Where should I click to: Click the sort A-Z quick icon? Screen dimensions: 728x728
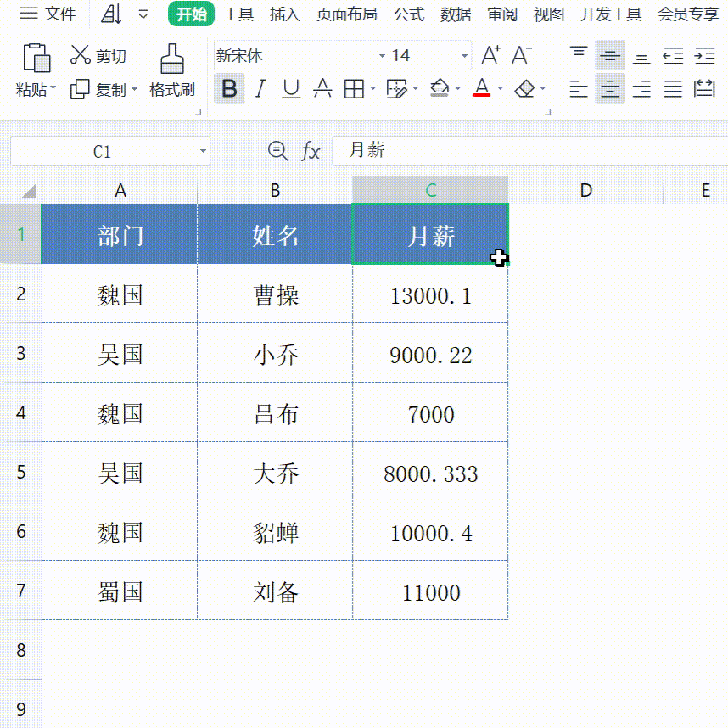(x=111, y=14)
